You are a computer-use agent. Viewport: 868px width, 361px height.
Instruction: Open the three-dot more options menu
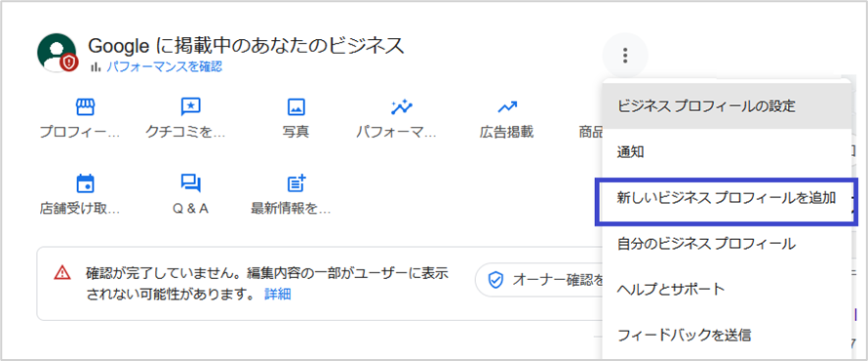coord(625,56)
